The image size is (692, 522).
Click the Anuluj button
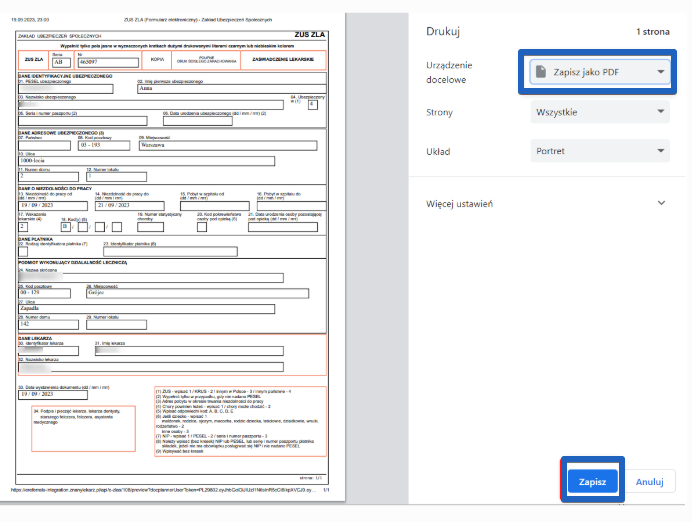(x=650, y=481)
